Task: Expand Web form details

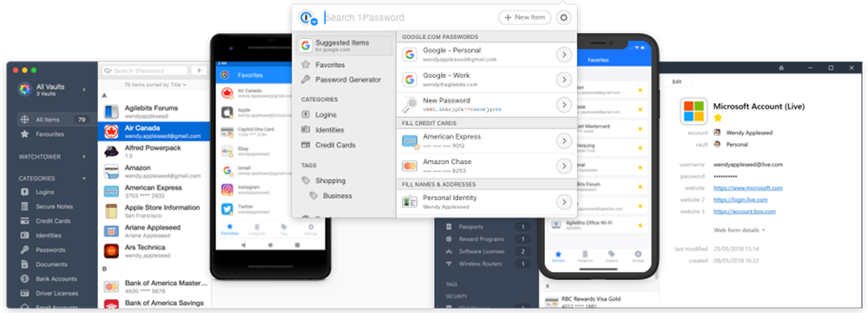Action: tap(739, 230)
